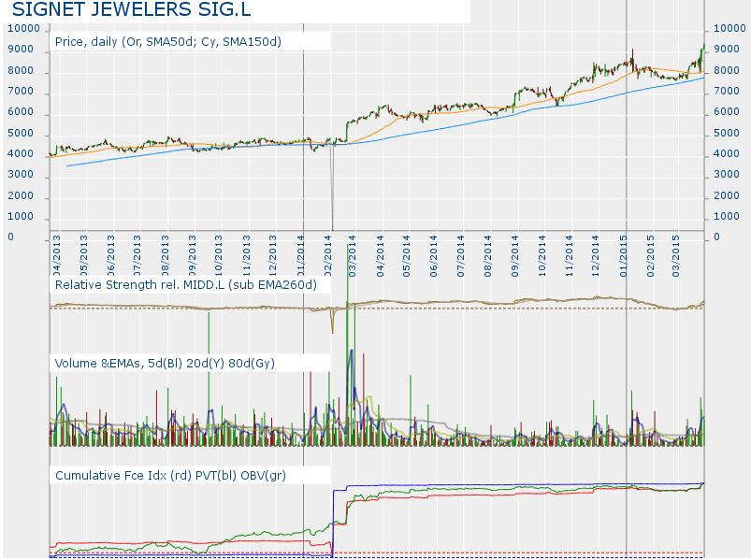Click the Relative Strength rel. MIDD.L label
The height and width of the screenshot is (560, 751).
[186, 285]
